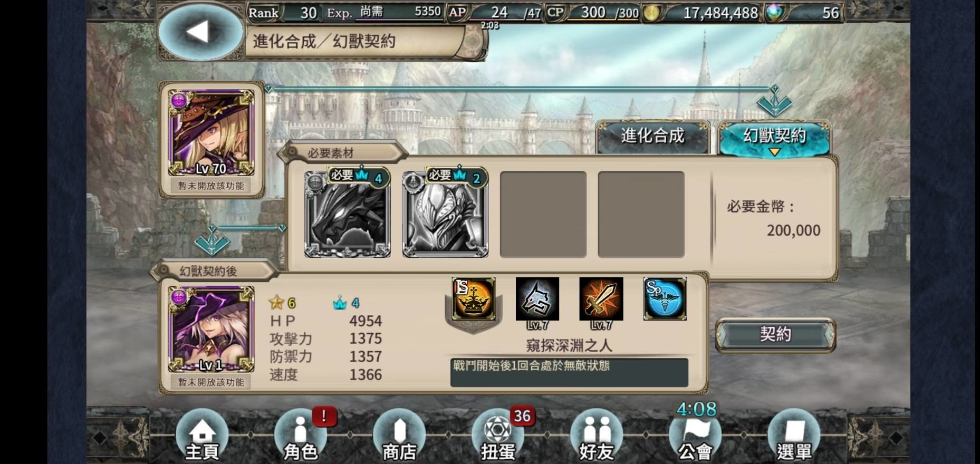Viewport: 980px width, 464px height.
Task: Open the 主頁 home icon
Action: click(x=202, y=436)
